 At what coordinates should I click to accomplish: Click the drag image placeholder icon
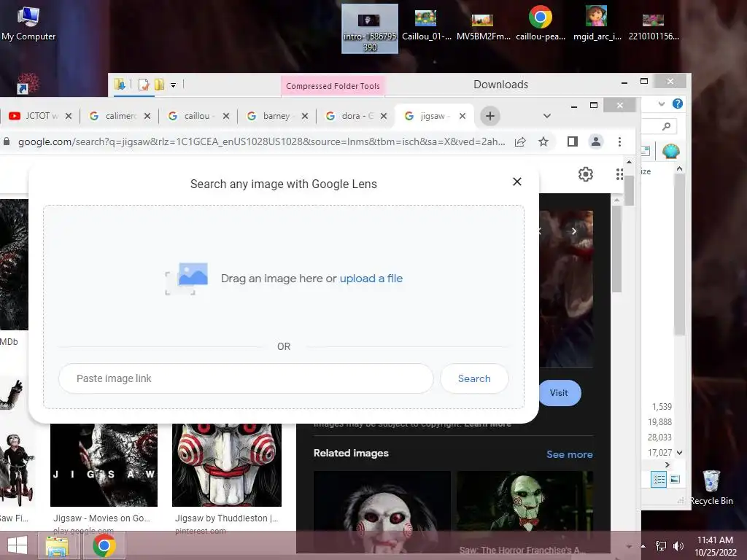[x=187, y=279]
